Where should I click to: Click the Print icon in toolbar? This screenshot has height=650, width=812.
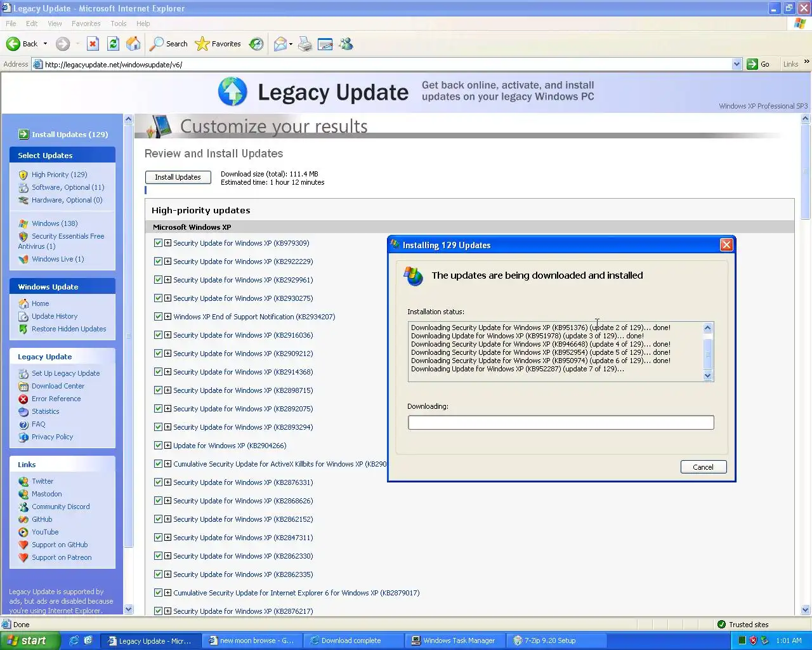click(305, 44)
